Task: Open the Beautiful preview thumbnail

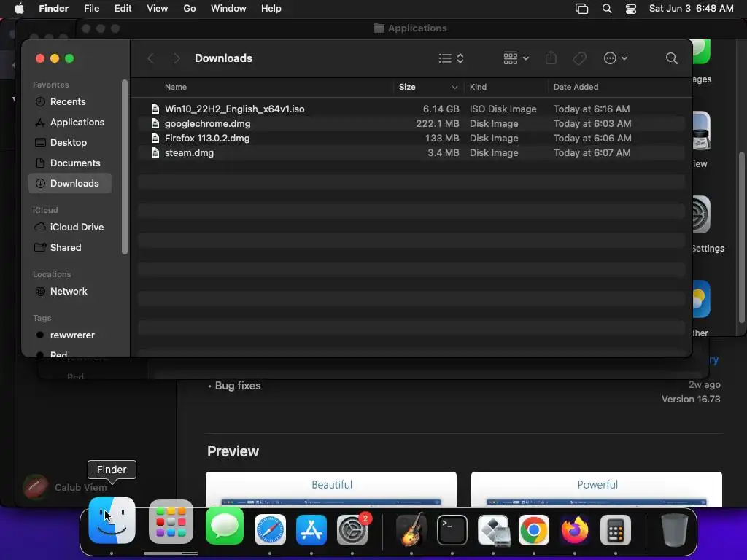Action: 331,489
